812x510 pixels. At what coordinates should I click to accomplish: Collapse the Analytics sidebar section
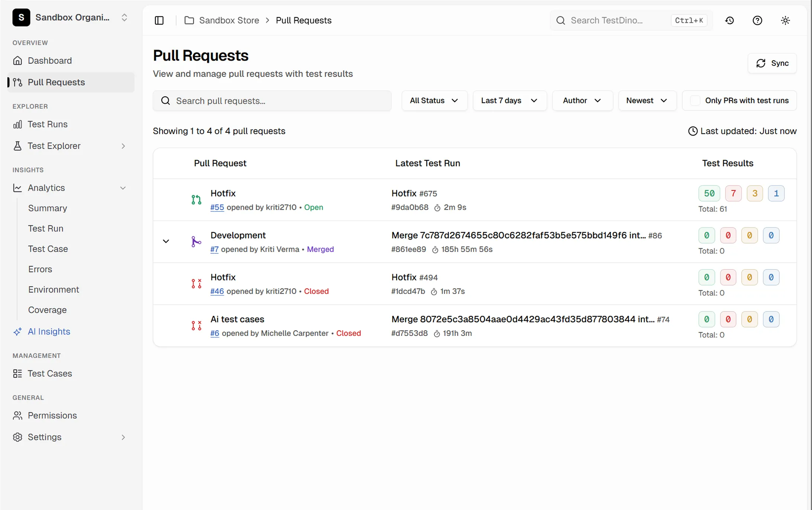click(123, 188)
